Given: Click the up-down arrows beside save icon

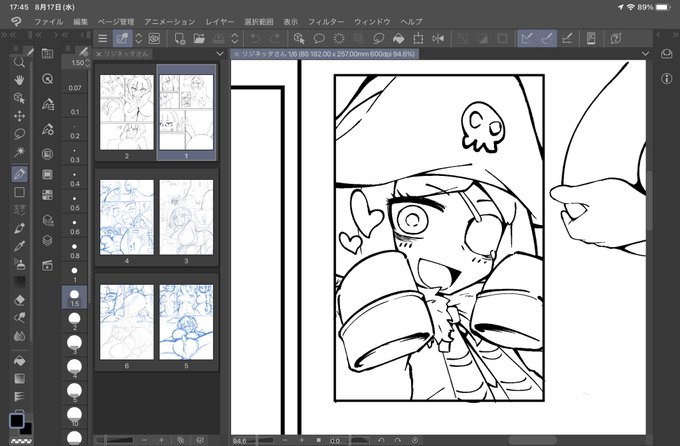Looking at the screenshot, I should pos(235,39).
